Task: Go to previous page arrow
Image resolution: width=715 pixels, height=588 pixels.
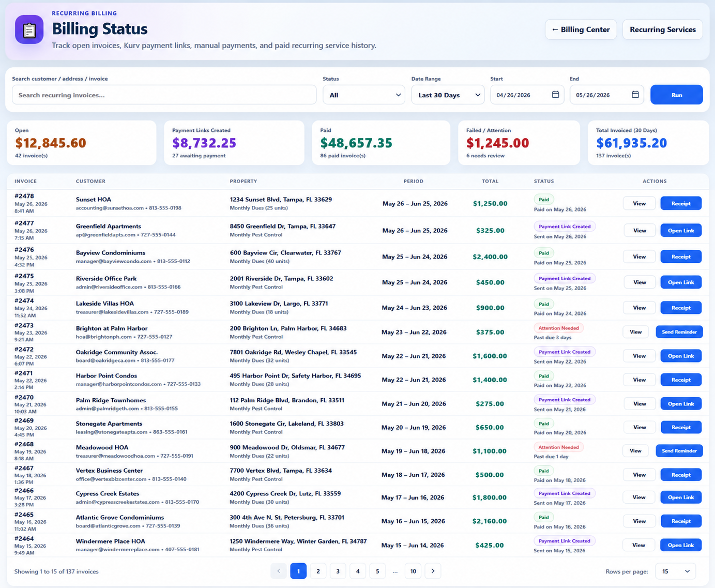Action: click(x=279, y=571)
